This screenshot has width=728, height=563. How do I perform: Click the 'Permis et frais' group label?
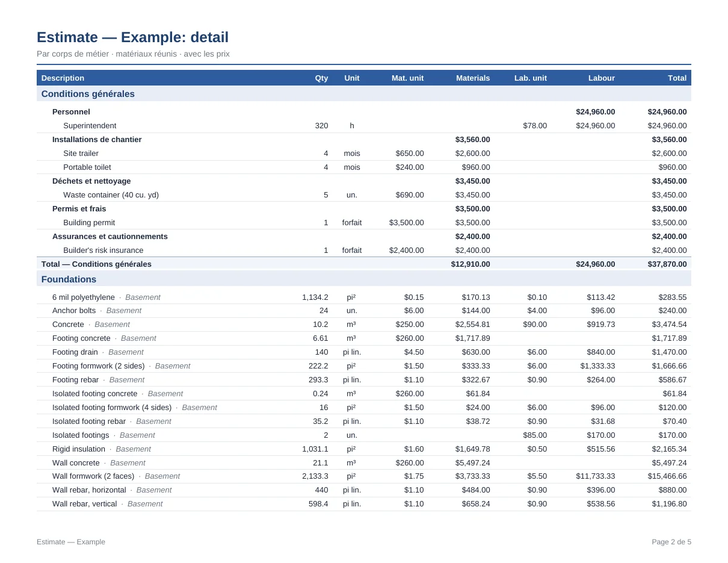click(79, 209)
